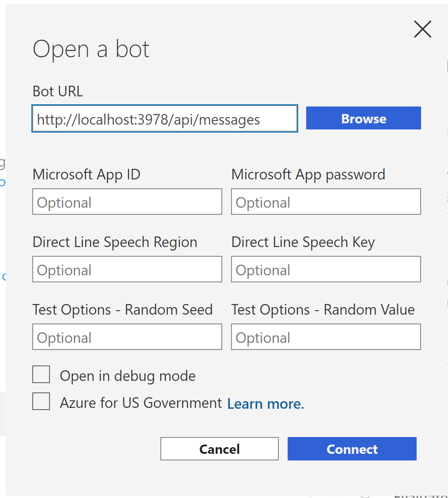Screen dimensions: 448x498
Task: Open the Learn more link
Action: tap(266, 404)
